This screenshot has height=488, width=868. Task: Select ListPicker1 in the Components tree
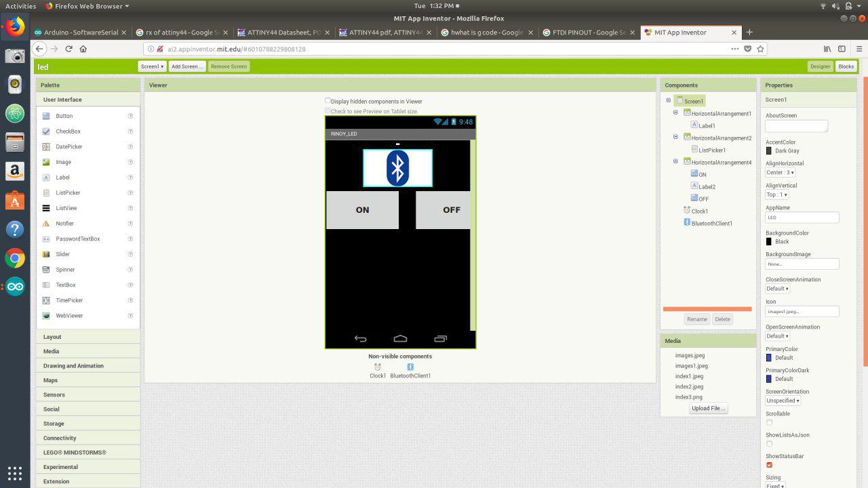click(712, 150)
